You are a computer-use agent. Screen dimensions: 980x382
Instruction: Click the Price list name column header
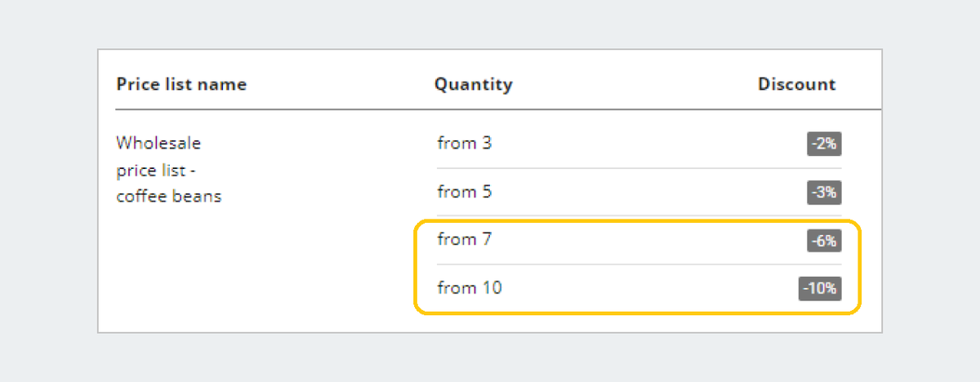(181, 84)
